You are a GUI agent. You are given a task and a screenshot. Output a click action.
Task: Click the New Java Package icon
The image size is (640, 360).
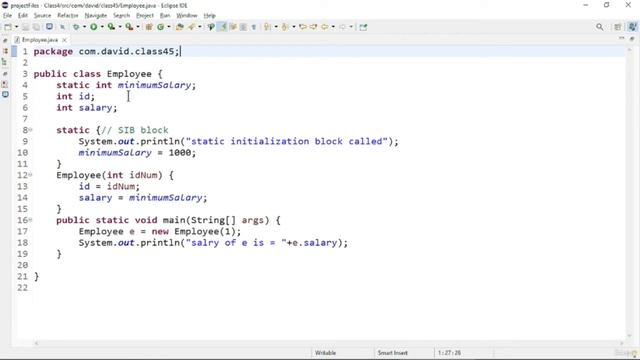(x=149, y=27)
